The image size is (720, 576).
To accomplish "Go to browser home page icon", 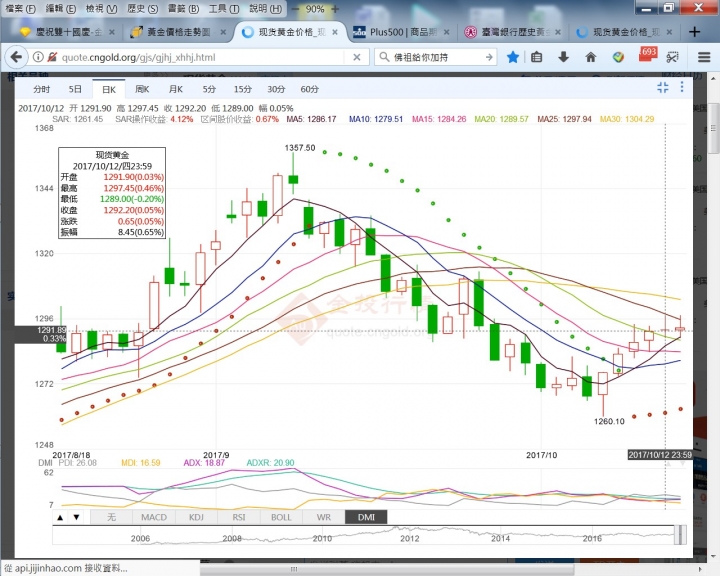I will tap(591, 57).
